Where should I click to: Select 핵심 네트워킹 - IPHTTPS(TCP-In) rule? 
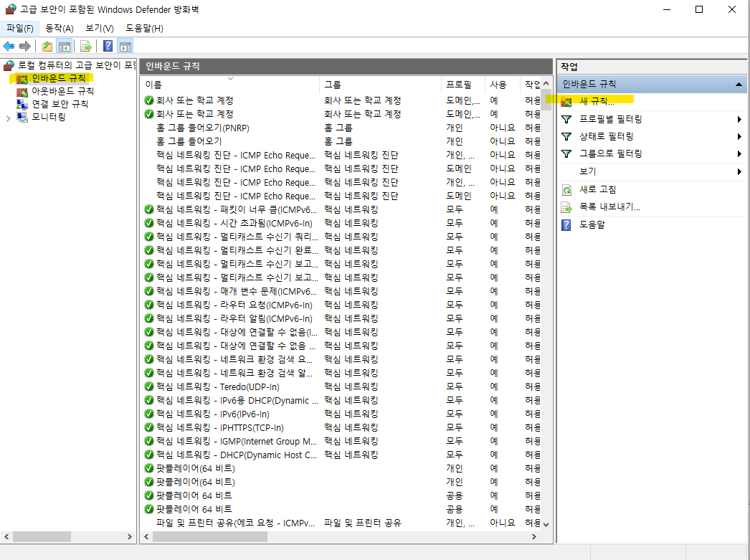(220, 427)
